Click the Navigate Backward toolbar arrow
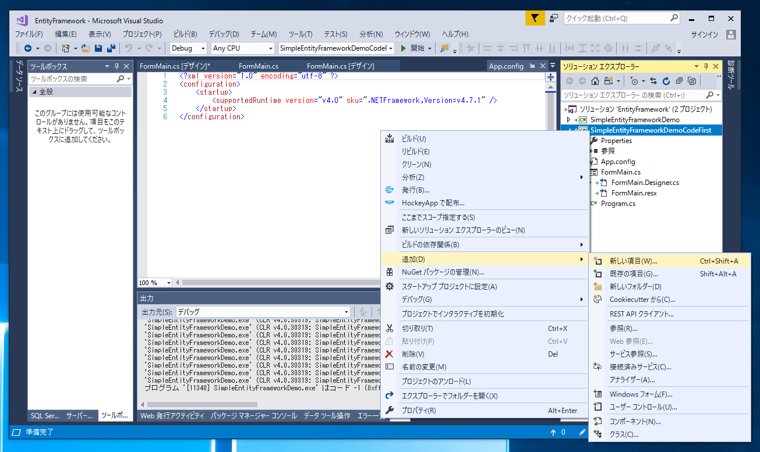The width and height of the screenshot is (760, 452). pos(28,48)
